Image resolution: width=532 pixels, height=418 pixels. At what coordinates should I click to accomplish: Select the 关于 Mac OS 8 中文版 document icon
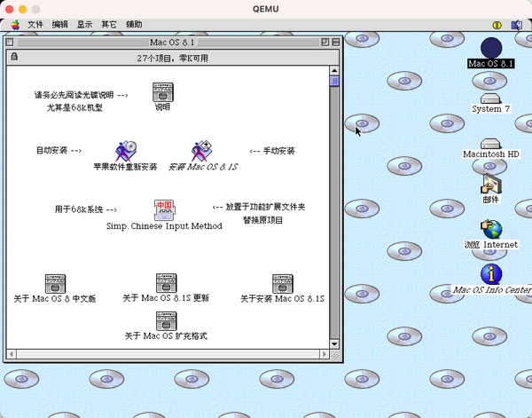click(55, 283)
